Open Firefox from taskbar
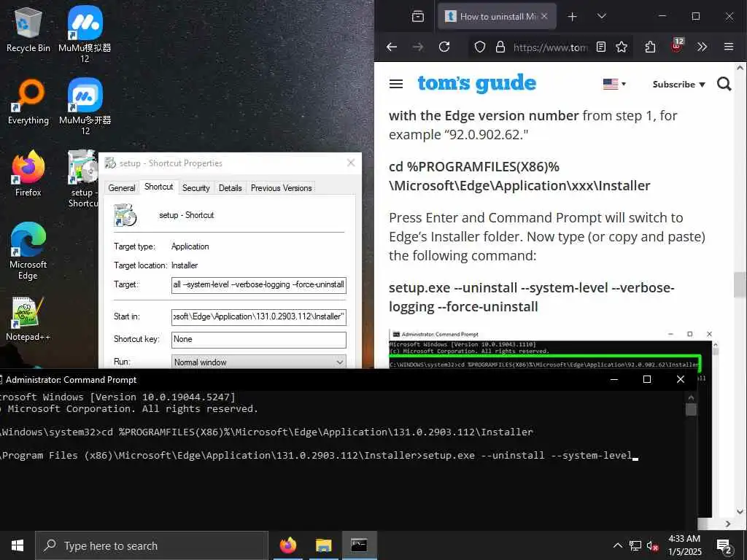 [287, 545]
